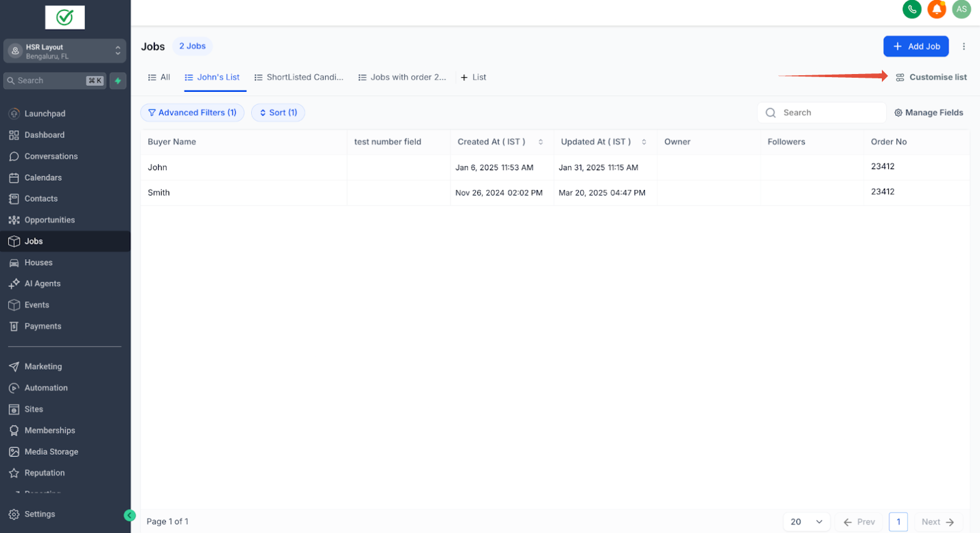Open the three-dot menu beside Add Job
This screenshot has width=980, height=533.
click(963, 46)
